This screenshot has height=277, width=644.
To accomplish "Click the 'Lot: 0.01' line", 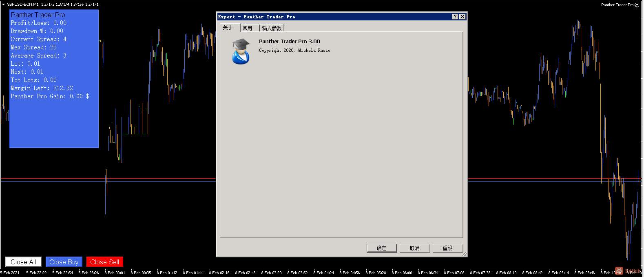I will [x=25, y=64].
